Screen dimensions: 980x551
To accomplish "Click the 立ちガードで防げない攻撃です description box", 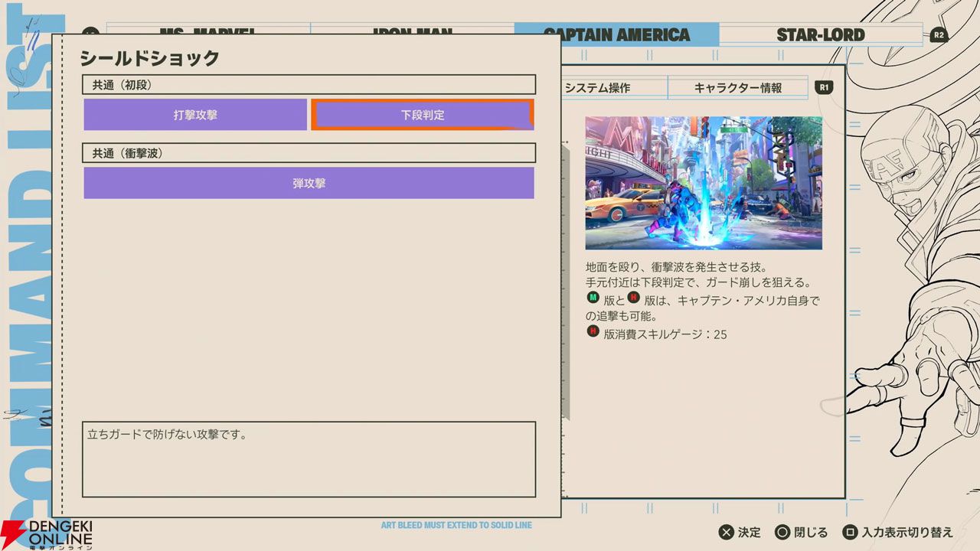I will click(309, 459).
